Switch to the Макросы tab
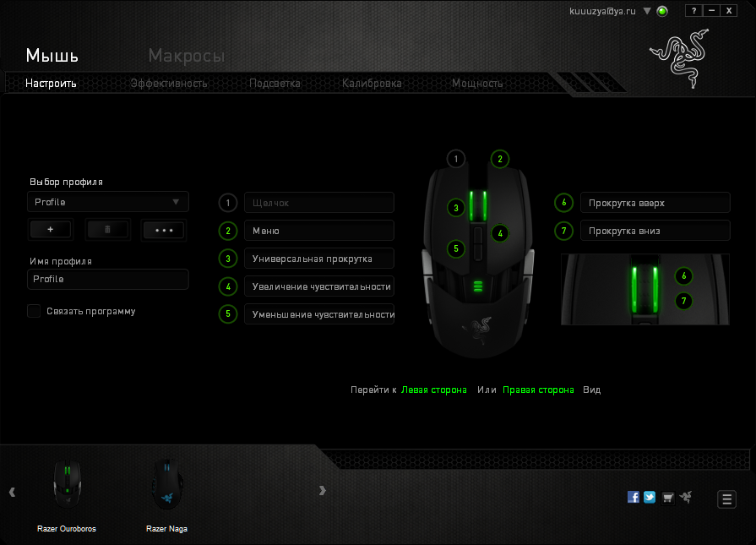Screen dimensions: 756x545 click(x=187, y=56)
